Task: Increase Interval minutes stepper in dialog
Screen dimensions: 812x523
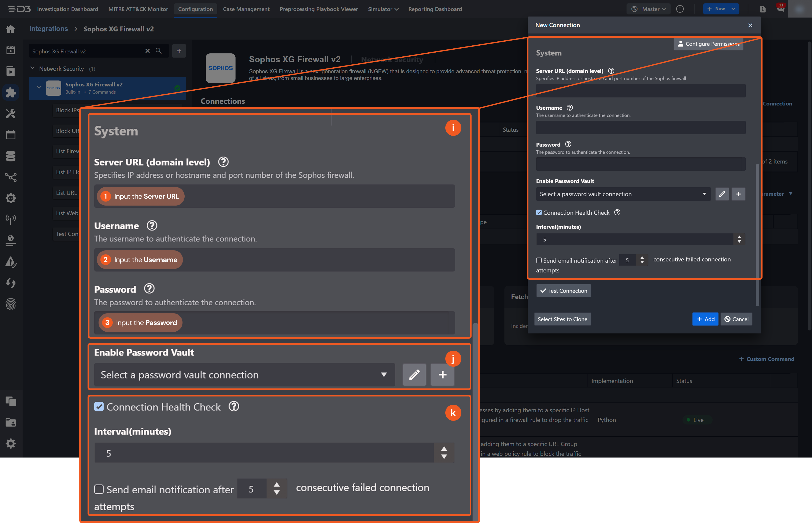Action: point(739,237)
